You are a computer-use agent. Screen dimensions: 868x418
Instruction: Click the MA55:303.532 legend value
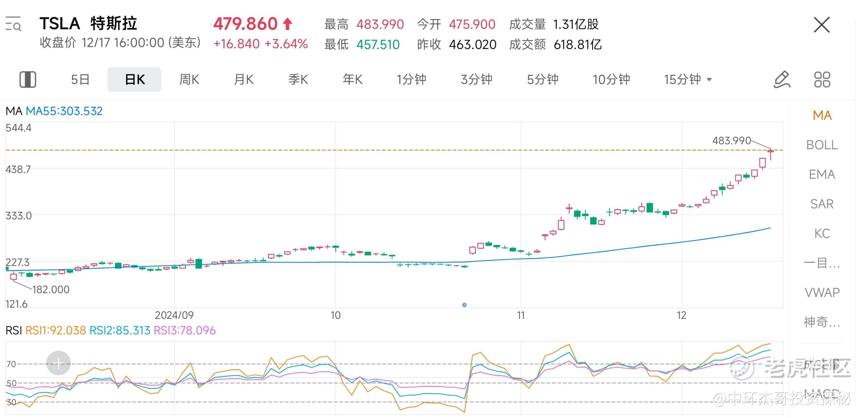[64, 111]
